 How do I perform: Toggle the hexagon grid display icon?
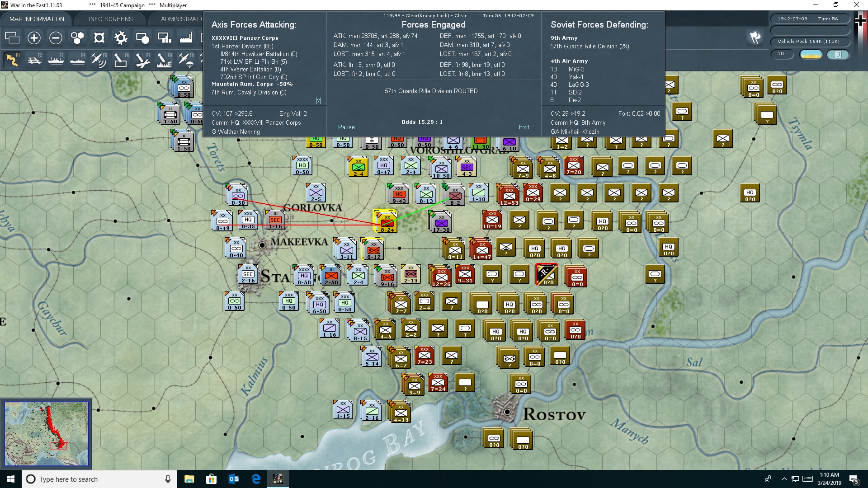pyautogui.click(x=77, y=38)
